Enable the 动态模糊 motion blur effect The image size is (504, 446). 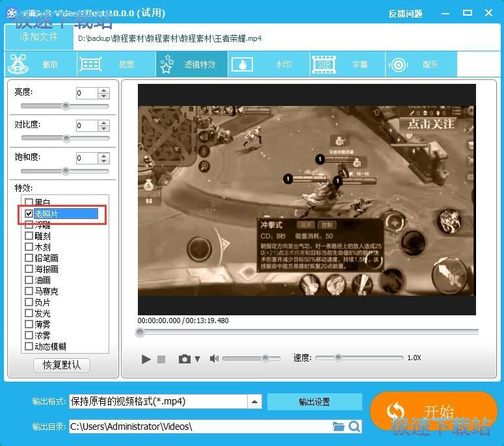(x=29, y=346)
